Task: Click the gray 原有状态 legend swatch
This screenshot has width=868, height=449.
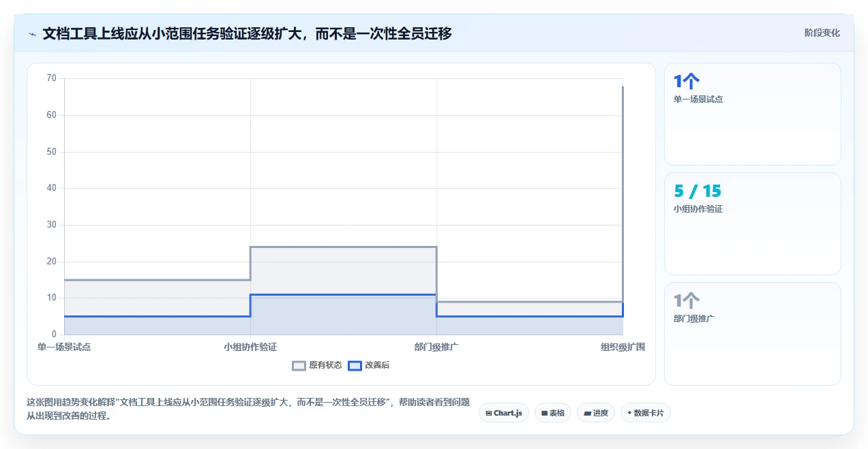Action: 299,365
